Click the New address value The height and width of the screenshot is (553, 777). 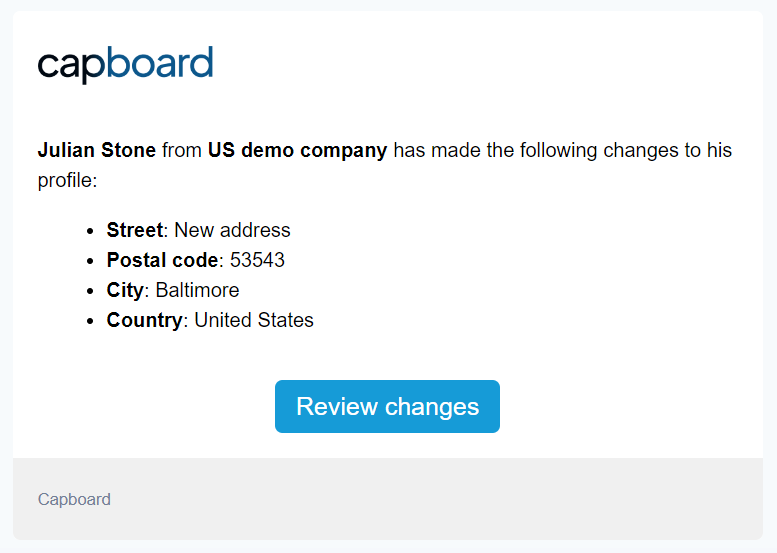coord(232,230)
